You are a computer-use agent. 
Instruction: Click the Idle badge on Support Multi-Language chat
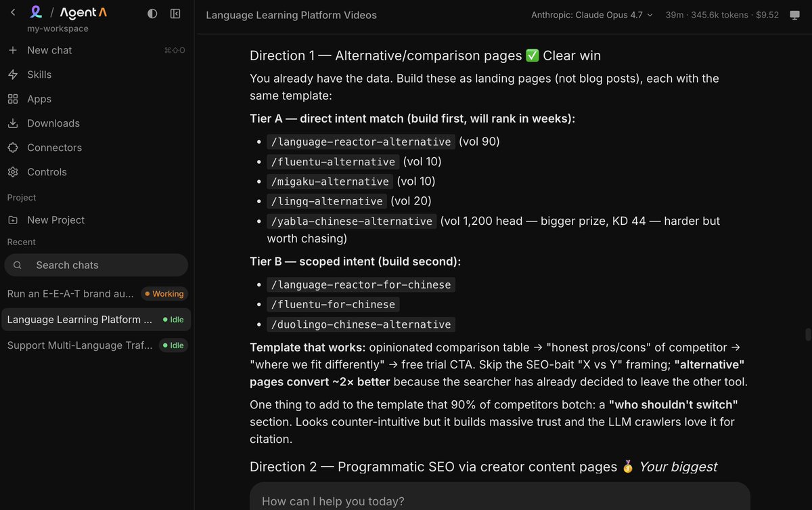173,345
